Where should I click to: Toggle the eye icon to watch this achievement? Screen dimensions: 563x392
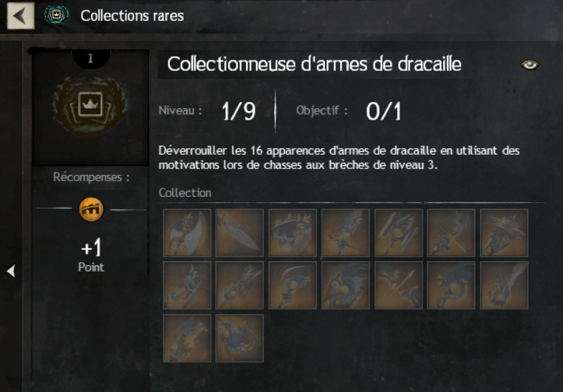coord(529,65)
